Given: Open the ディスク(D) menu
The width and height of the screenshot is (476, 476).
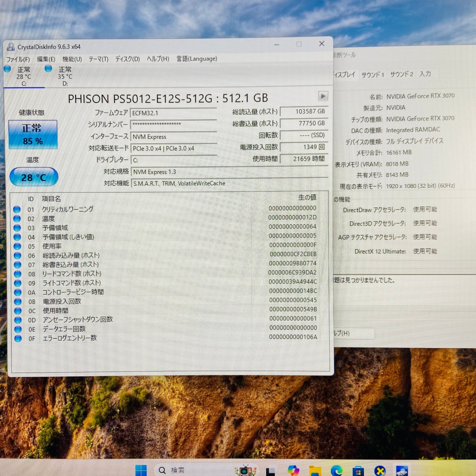Looking at the screenshot, I should tap(128, 59).
